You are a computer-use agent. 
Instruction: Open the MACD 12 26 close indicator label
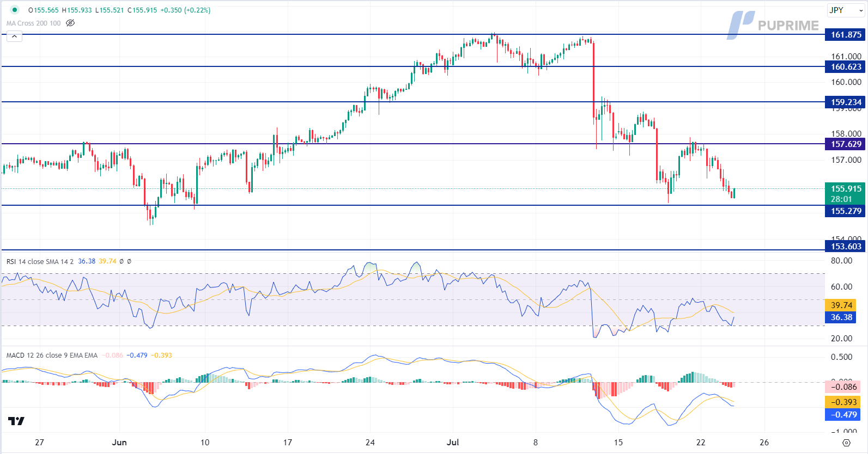point(52,355)
